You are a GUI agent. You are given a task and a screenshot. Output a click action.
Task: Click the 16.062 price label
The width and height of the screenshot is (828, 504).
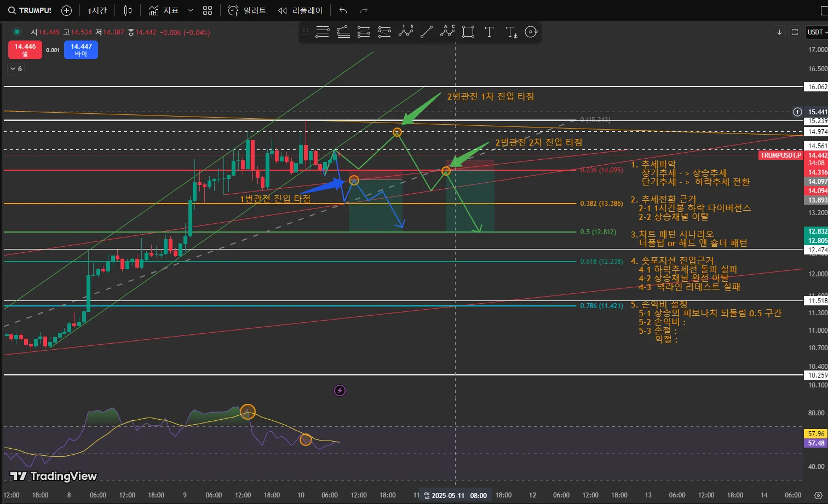tap(816, 86)
